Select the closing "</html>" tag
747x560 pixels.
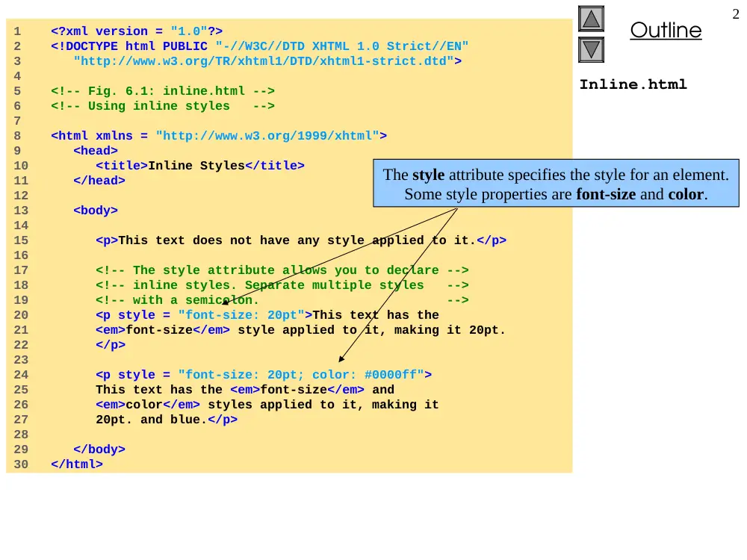pos(77,464)
